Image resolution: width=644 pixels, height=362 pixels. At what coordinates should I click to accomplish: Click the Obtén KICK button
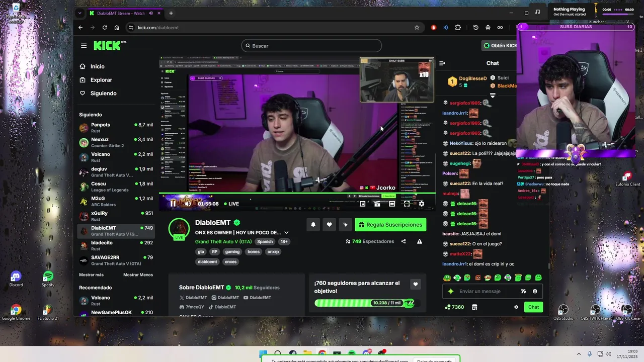click(x=499, y=46)
